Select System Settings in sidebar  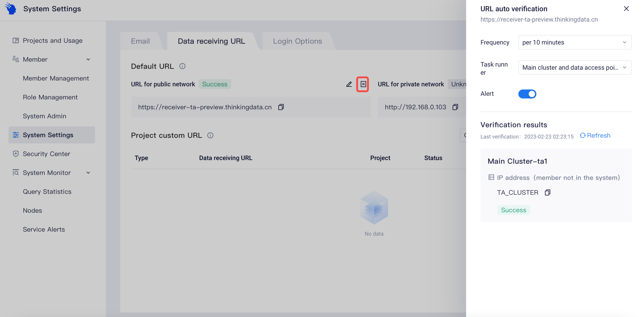tap(52, 135)
